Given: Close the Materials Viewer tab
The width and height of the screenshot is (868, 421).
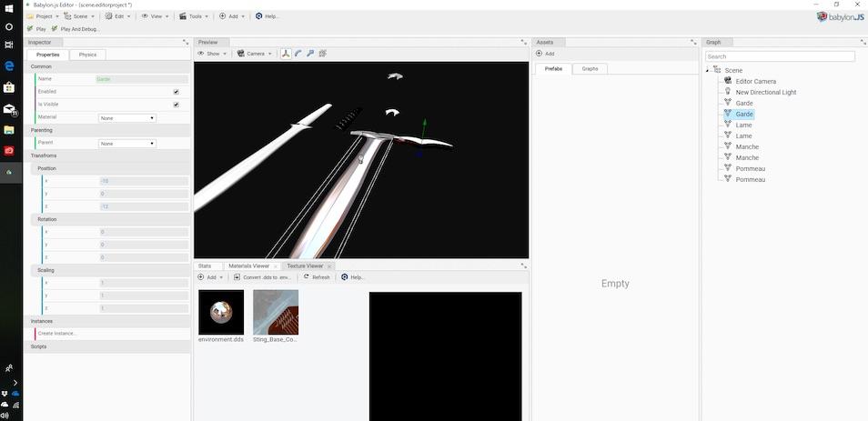Looking at the screenshot, I should click(x=275, y=266).
